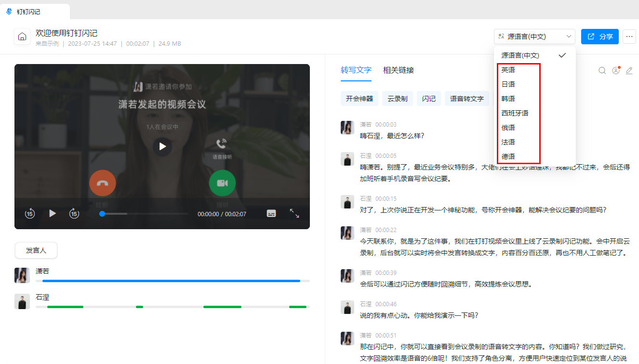639x364 pixels.
Task: Switch to the 相关链接 tab
Action: 399,70
